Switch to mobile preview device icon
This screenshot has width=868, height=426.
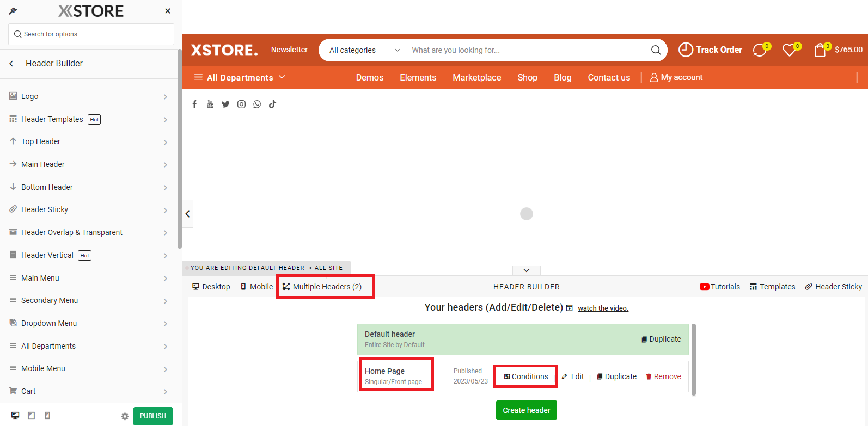click(x=47, y=416)
